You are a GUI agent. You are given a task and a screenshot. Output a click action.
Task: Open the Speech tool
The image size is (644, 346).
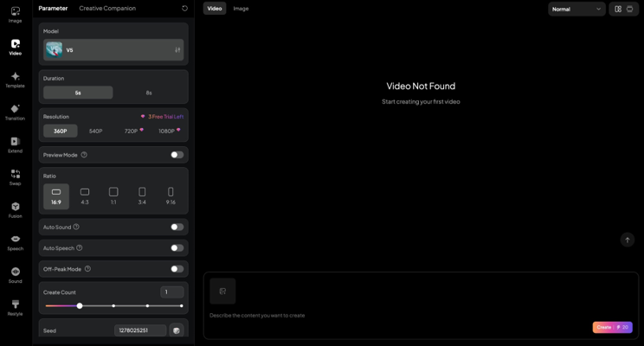pos(15,242)
